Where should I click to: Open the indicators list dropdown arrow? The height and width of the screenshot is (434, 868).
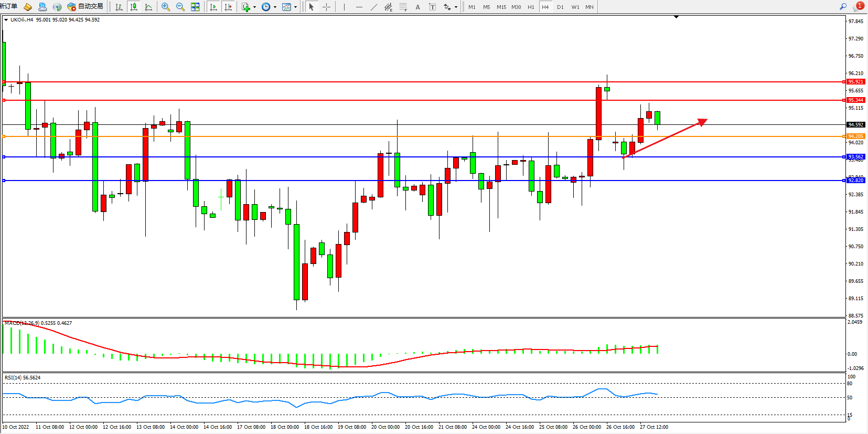click(255, 7)
